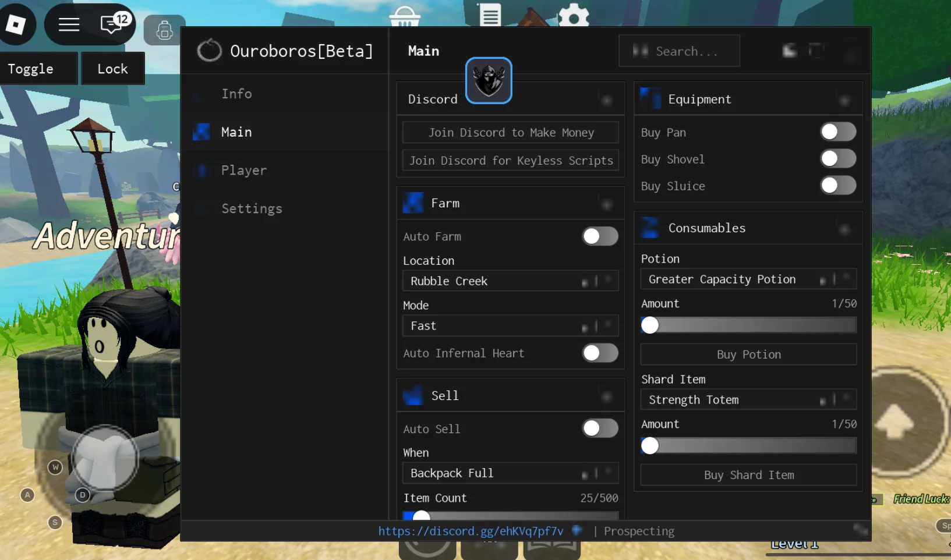951x560 pixels.
Task: Click the search box icon
Action: tap(641, 51)
